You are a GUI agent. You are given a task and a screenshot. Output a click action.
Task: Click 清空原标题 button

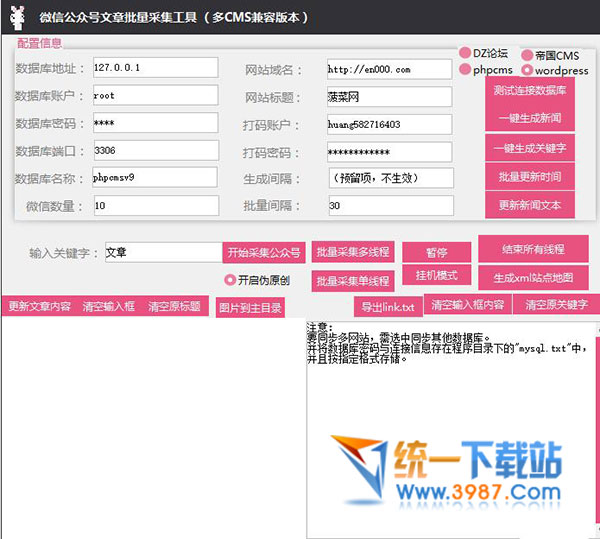[x=174, y=306]
